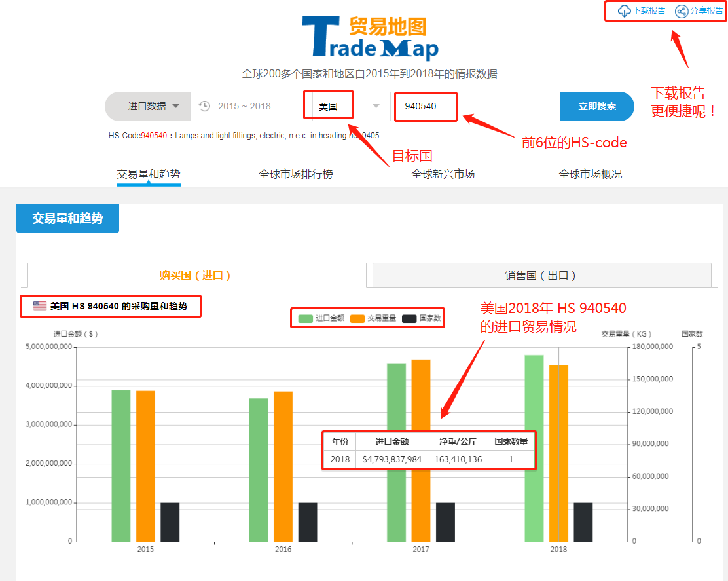
Task: Select the 全球市场概况 tab
Action: coord(590,174)
